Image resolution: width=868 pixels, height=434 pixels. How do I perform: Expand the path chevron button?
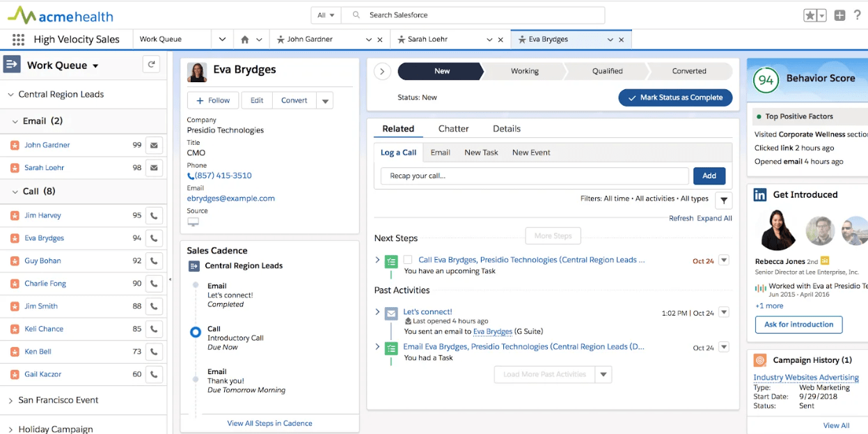(x=382, y=71)
